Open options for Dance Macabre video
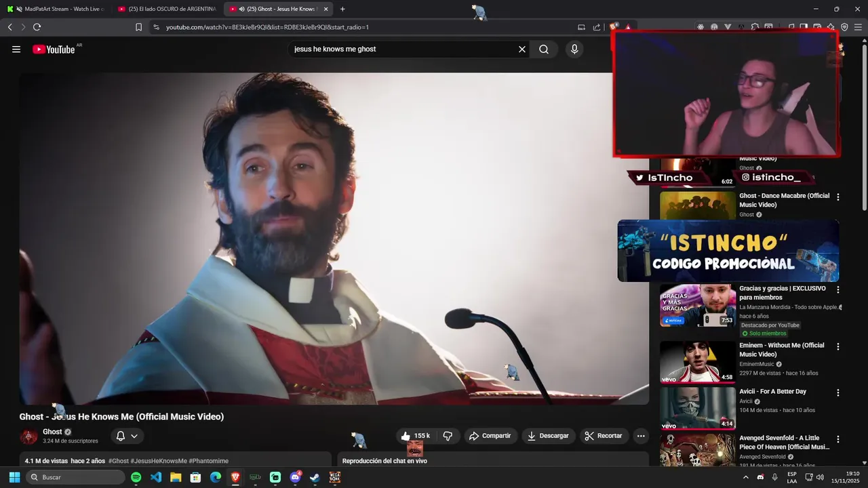This screenshot has width=868, height=488. click(x=838, y=197)
